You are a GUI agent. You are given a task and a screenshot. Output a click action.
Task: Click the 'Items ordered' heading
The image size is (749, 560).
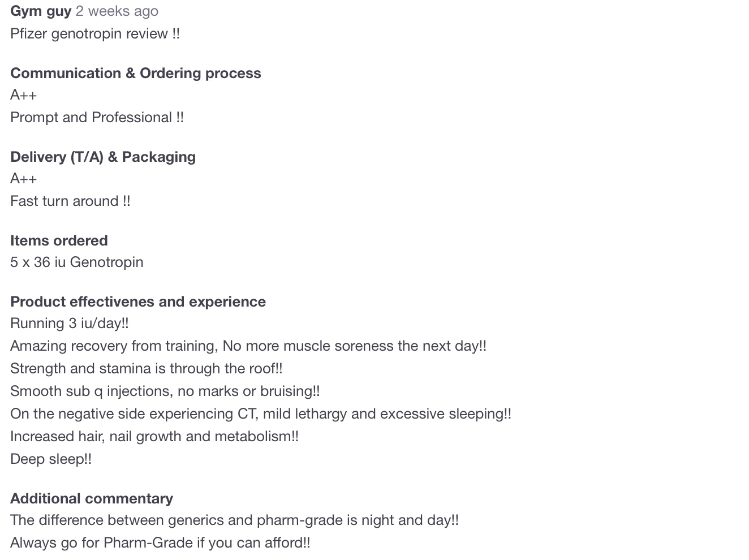59,241
